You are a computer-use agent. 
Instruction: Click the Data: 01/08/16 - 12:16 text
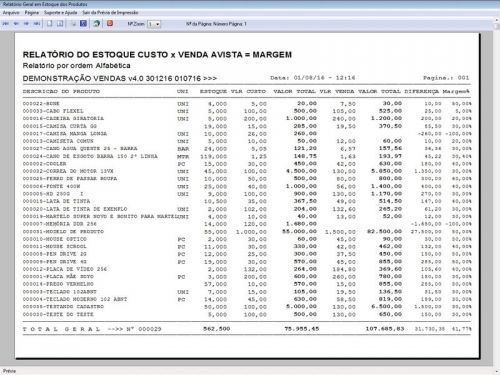pos(313,78)
